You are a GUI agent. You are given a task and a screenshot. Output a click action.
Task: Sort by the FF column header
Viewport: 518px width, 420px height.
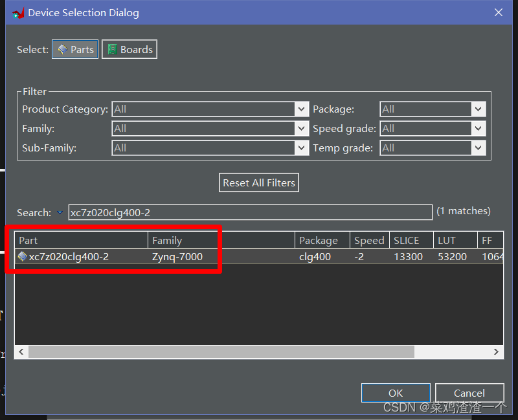490,240
